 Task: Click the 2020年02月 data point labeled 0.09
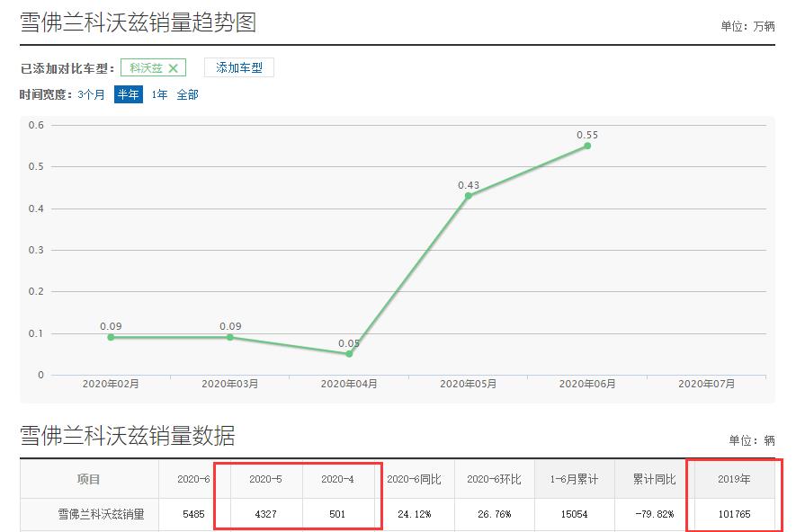pyautogui.click(x=111, y=337)
